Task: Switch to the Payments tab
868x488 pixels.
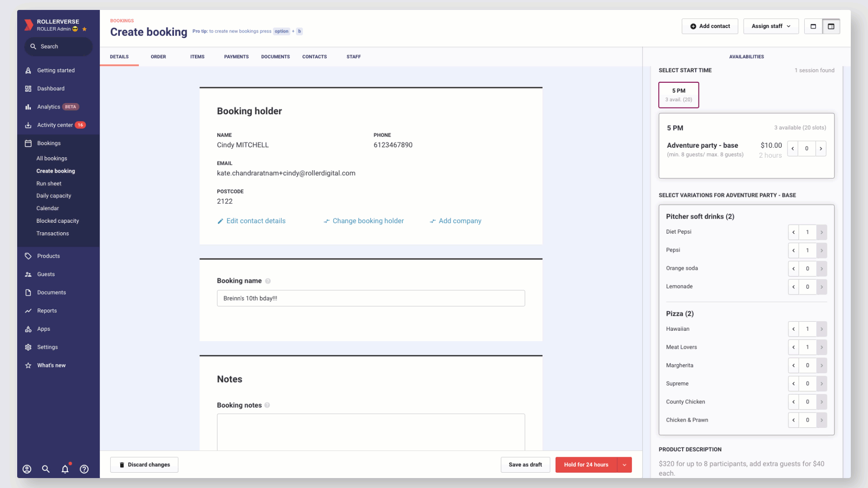Action: point(236,57)
